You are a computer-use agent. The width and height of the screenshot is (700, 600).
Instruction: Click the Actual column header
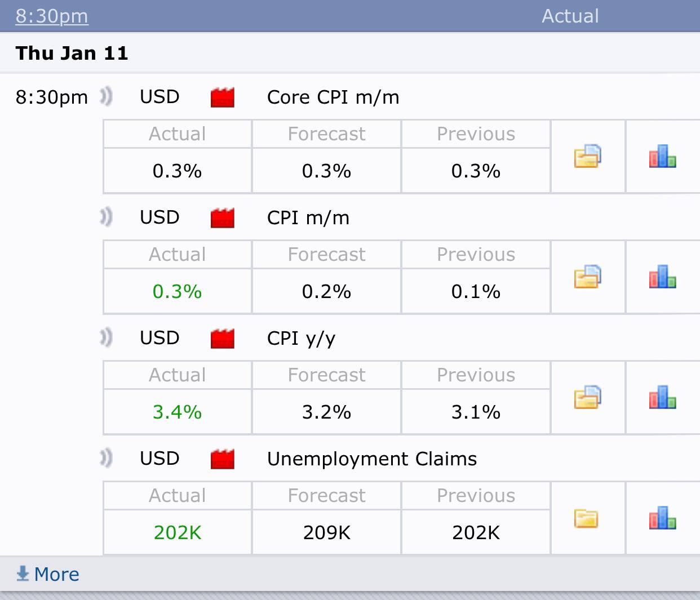click(x=570, y=16)
